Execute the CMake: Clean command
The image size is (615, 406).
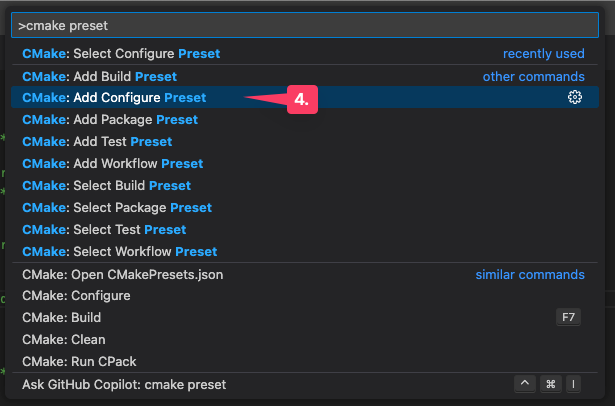click(x=63, y=340)
